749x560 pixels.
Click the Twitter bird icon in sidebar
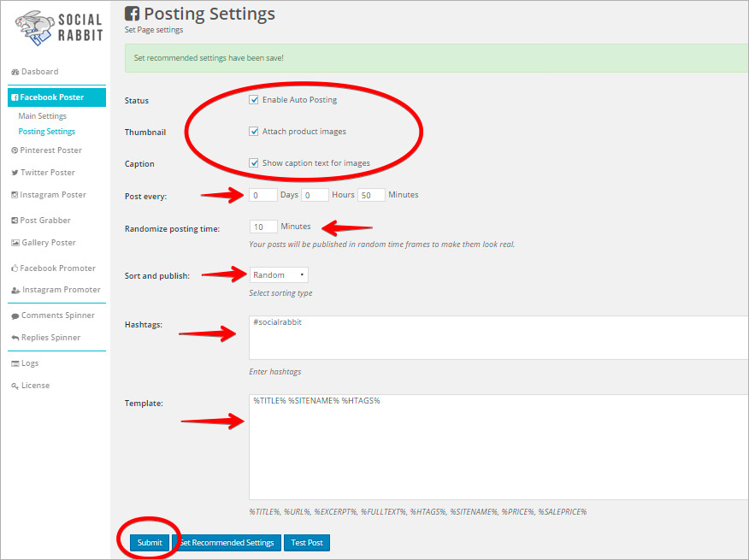[x=15, y=173]
